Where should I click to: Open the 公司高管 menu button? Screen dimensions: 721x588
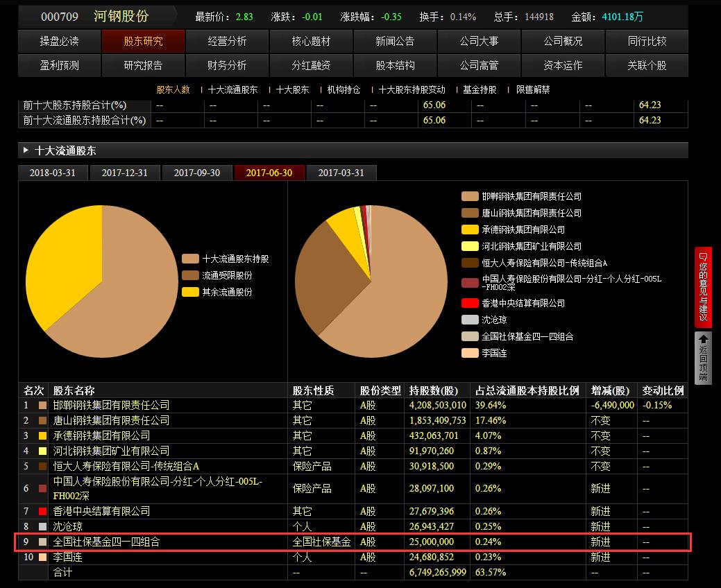point(479,65)
